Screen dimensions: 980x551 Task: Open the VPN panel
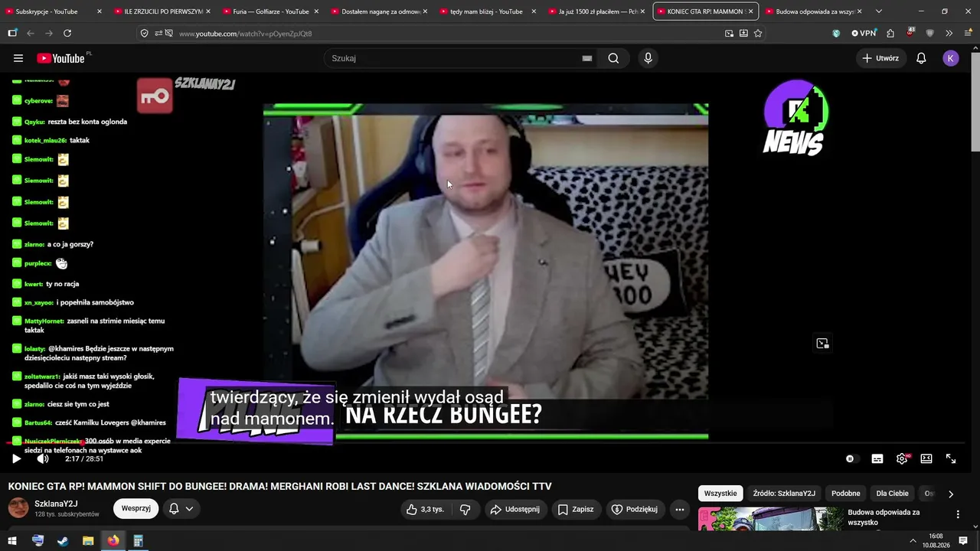[864, 33]
